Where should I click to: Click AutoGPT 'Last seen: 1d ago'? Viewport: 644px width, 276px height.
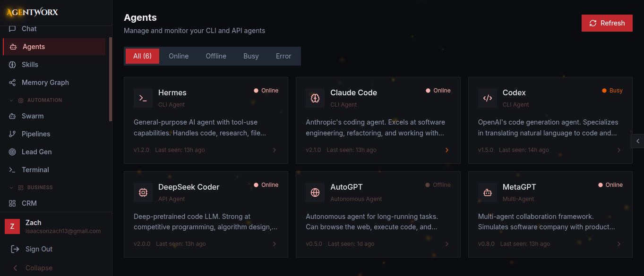351,244
